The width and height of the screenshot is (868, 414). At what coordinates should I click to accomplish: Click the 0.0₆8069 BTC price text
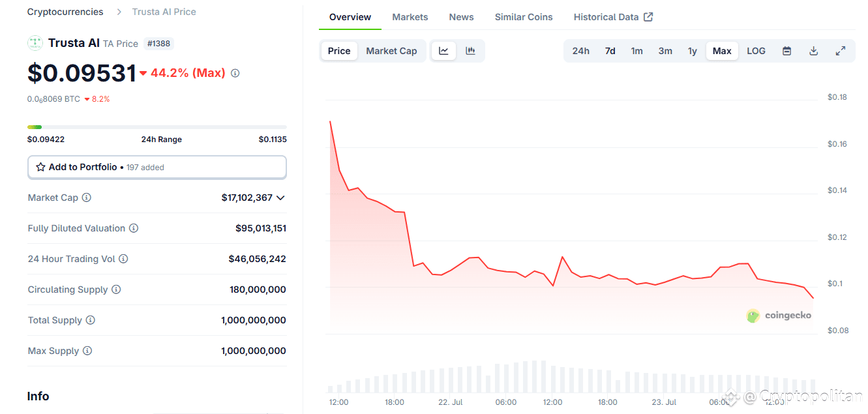coord(53,99)
